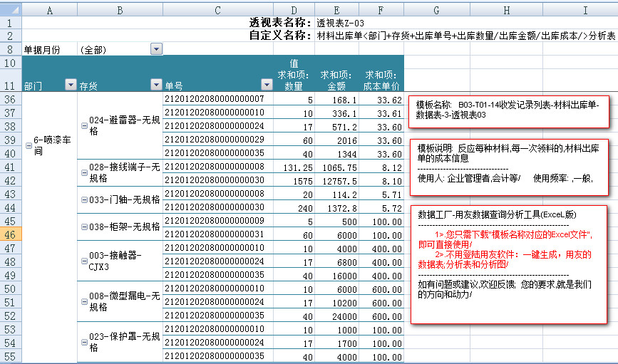The image size is (618, 364).
Task: Select row 46 header
Action: [x=11, y=234]
